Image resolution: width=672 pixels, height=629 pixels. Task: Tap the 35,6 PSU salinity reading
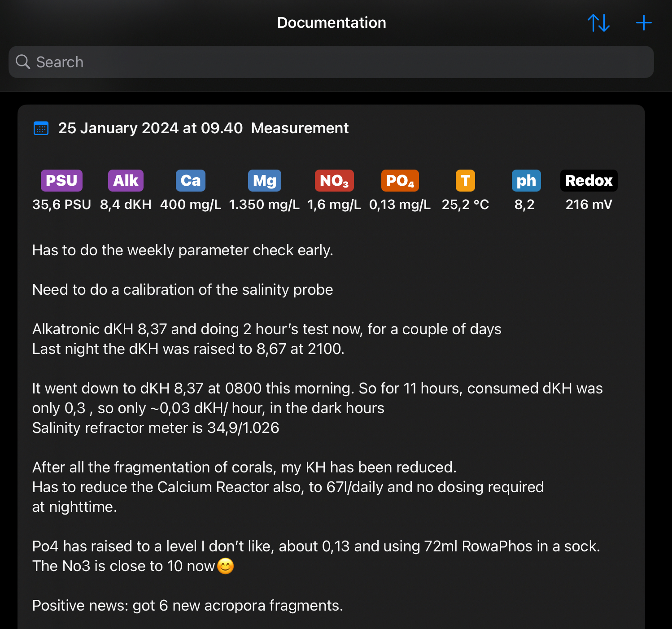pyautogui.click(x=61, y=205)
